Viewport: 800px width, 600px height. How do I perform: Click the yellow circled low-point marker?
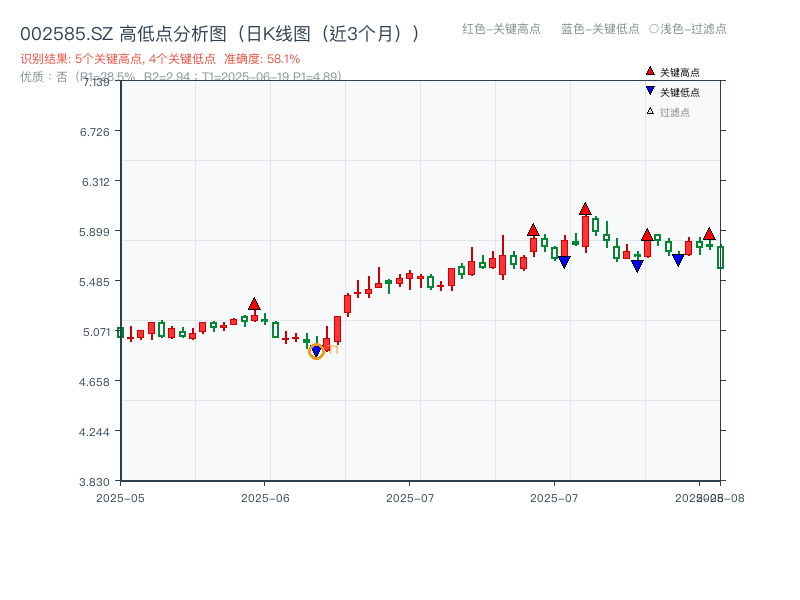click(x=316, y=351)
